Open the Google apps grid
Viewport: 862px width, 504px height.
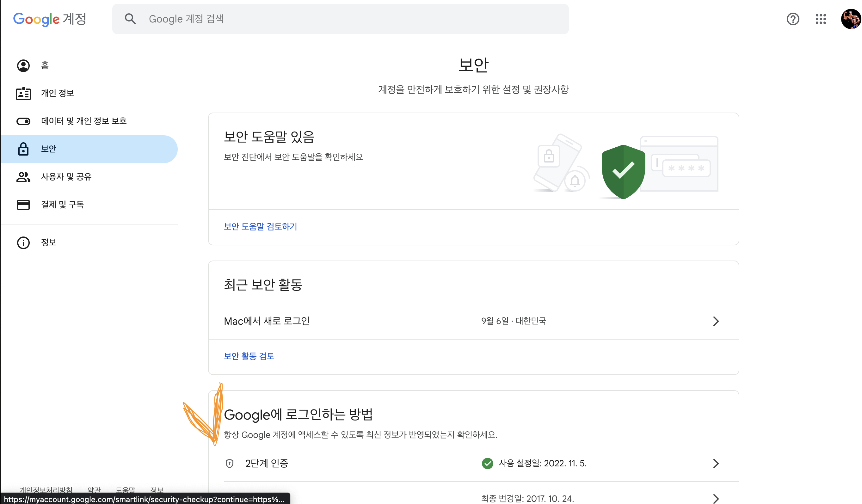pyautogui.click(x=821, y=19)
